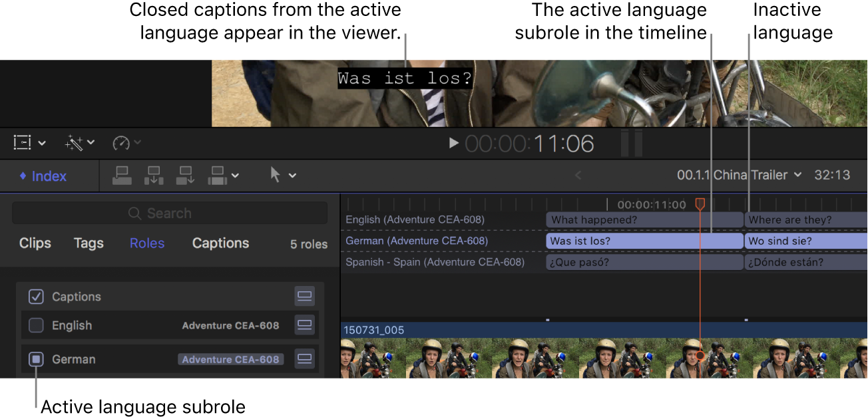868x419 pixels.
Task: Click the English subrole lane icon
Action: [305, 325]
